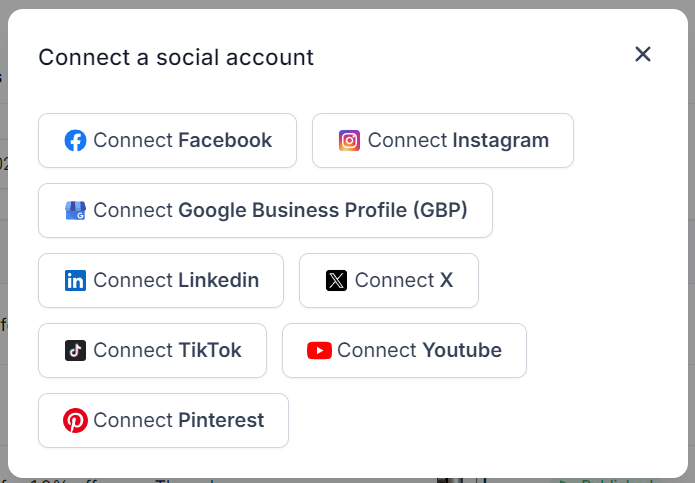Click the Google Business Profile storefront icon
Screen dimensions: 695x483
tap(75, 210)
